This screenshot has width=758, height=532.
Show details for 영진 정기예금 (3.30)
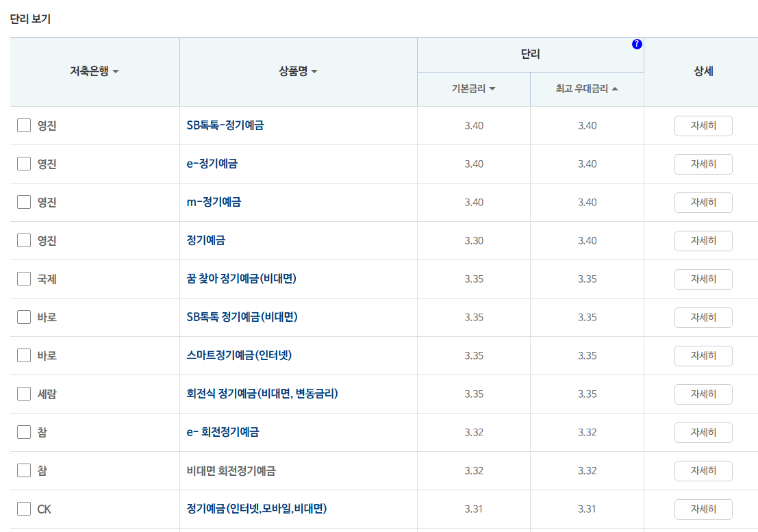pos(703,240)
